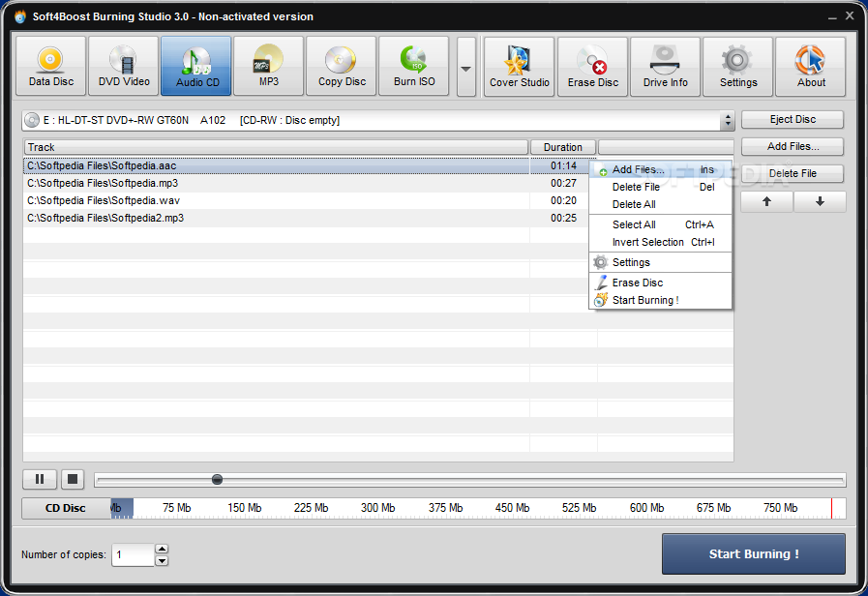Click the CD Disc type label
The width and height of the screenshot is (868, 596).
click(x=66, y=508)
